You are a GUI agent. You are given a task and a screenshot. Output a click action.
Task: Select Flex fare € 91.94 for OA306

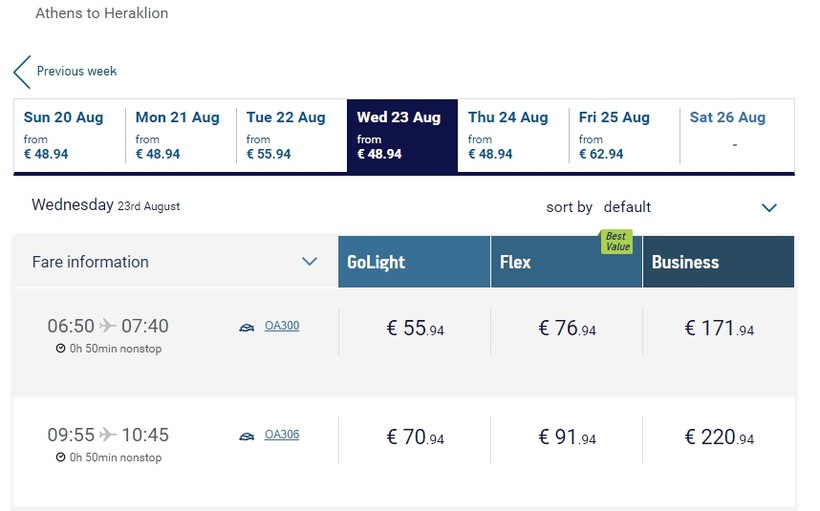(x=567, y=437)
